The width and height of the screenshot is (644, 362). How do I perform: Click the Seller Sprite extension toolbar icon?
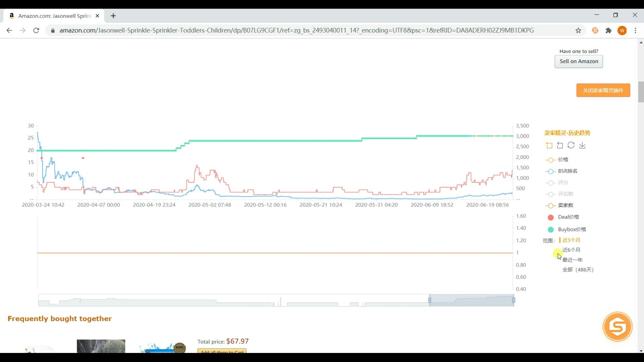click(x=595, y=31)
